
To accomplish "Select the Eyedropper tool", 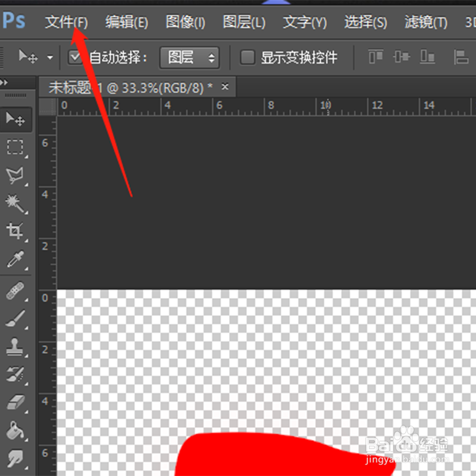I will pyautogui.click(x=15, y=259).
